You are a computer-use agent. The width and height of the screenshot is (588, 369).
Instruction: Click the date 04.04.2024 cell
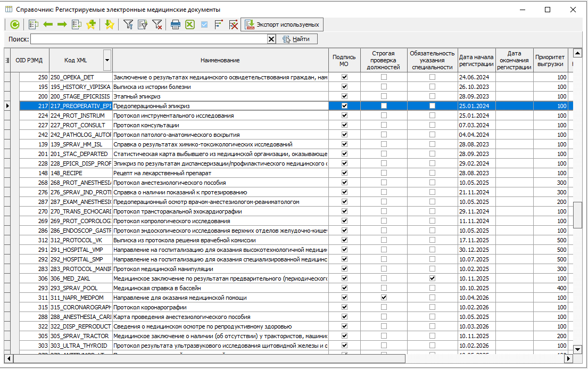(x=477, y=135)
